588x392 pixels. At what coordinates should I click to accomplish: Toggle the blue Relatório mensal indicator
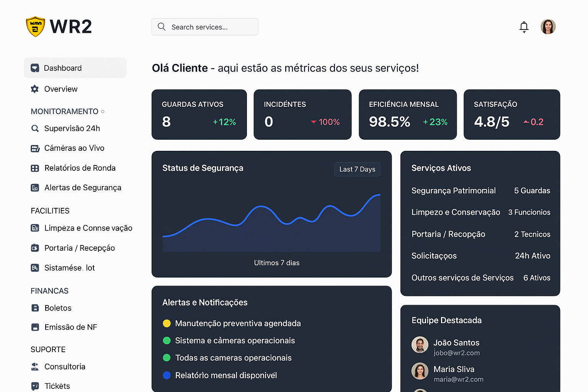[167, 376]
